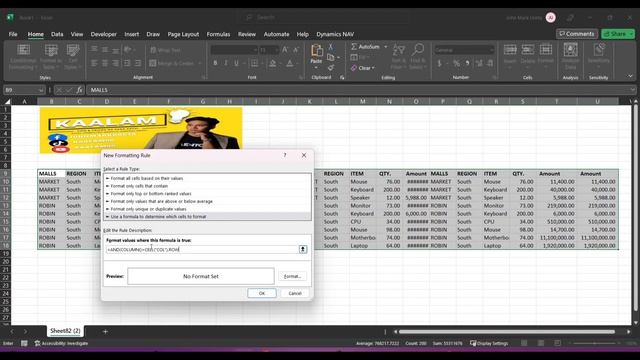Select 'Use a formula to determine' rule type
This screenshot has width=640, height=360.
click(207, 217)
